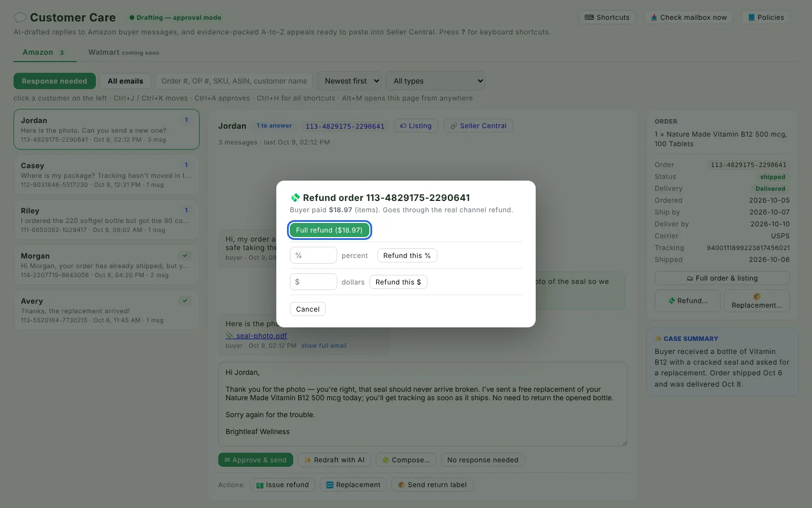Click Refund this % button
Image resolution: width=812 pixels, height=508 pixels.
[x=407, y=256]
